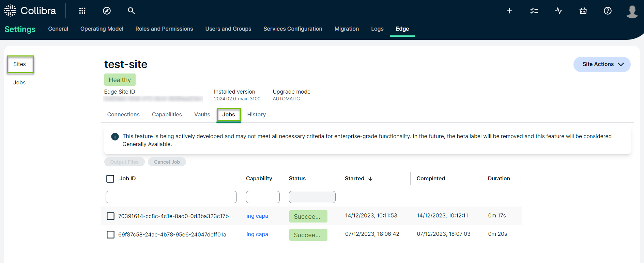Click the plus create icon
Image resolution: width=644 pixels, height=263 pixels.
point(509,11)
